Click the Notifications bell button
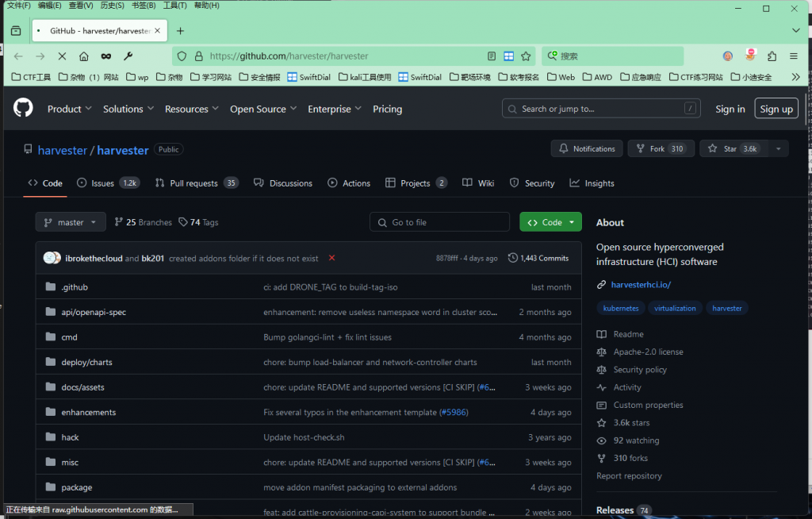Viewport: 812px width, 519px height. click(588, 149)
